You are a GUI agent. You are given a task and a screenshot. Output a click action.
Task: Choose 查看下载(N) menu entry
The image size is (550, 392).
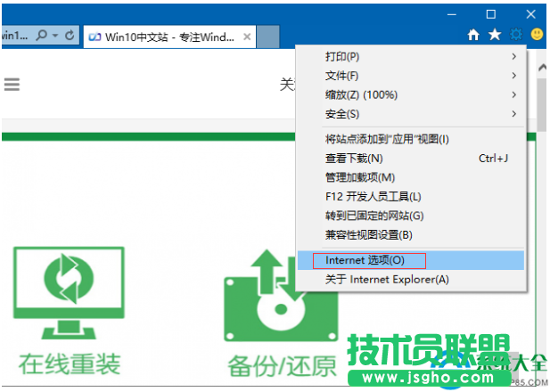click(411, 159)
